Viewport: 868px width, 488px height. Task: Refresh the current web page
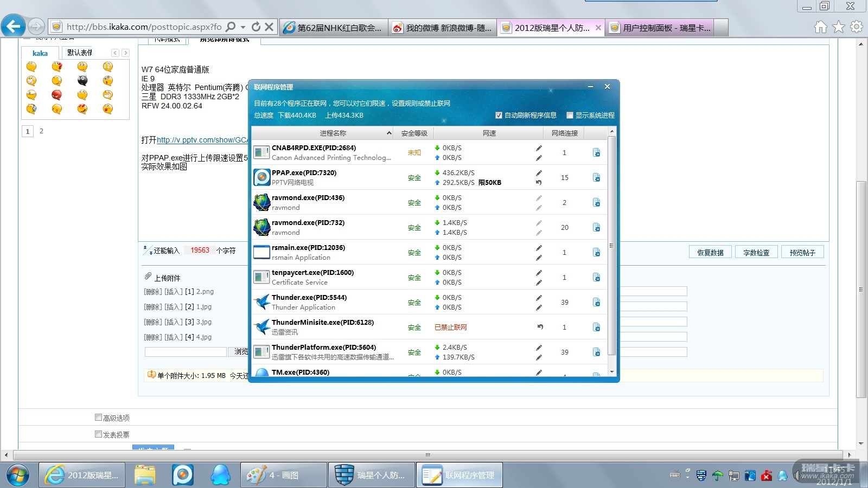pos(256,27)
